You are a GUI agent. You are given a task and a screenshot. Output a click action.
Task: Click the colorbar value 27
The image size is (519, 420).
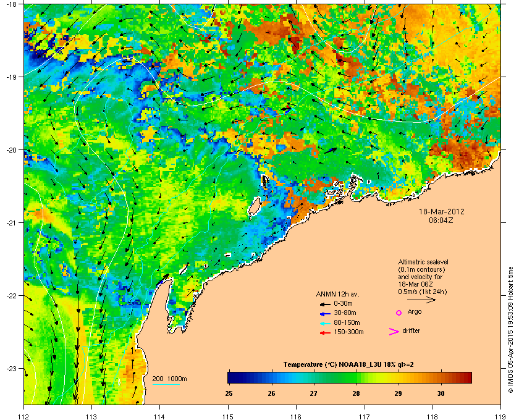pos(313,393)
